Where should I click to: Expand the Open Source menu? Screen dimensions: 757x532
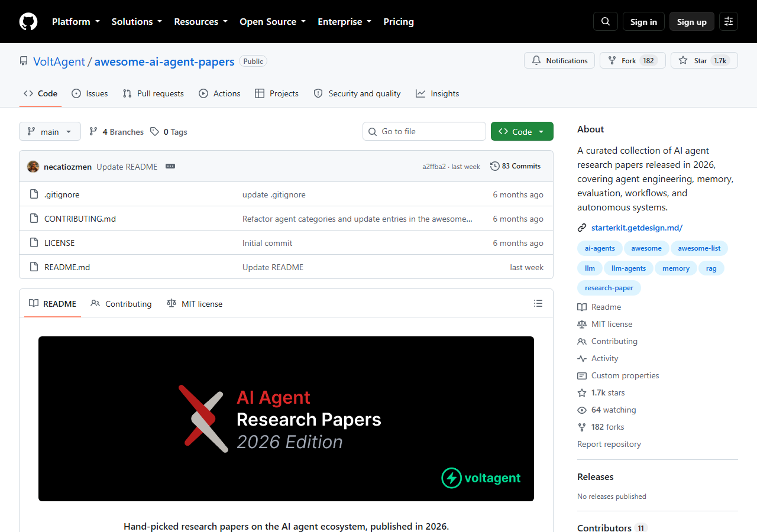273,22
